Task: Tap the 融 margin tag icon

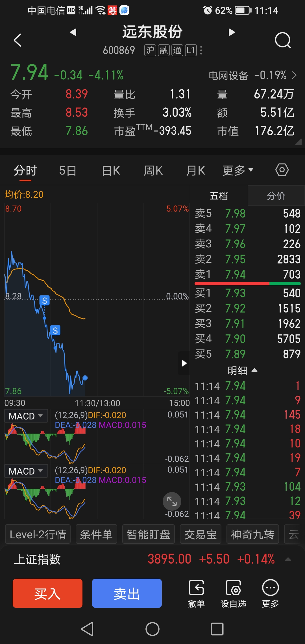Action: point(164,51)
